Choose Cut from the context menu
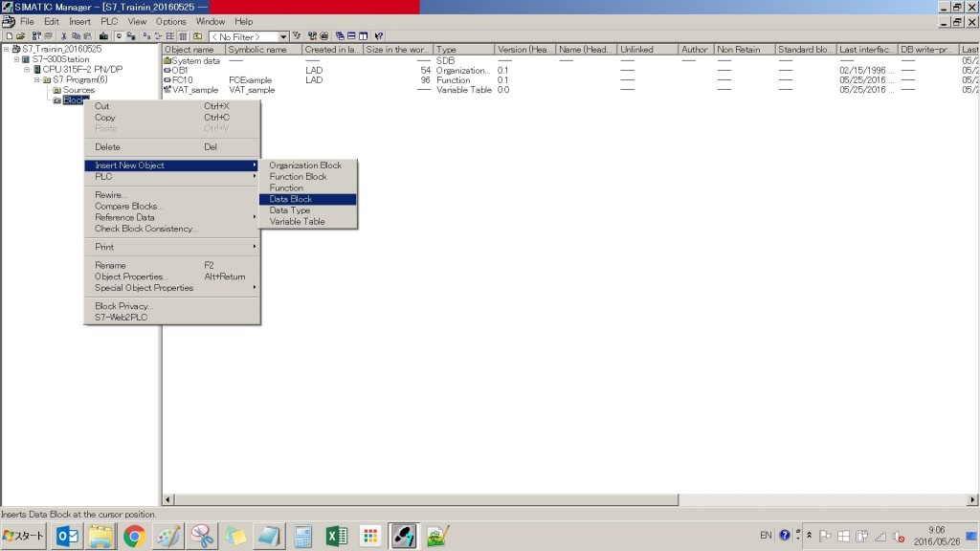The image size is (980, 551). (172, 106)
